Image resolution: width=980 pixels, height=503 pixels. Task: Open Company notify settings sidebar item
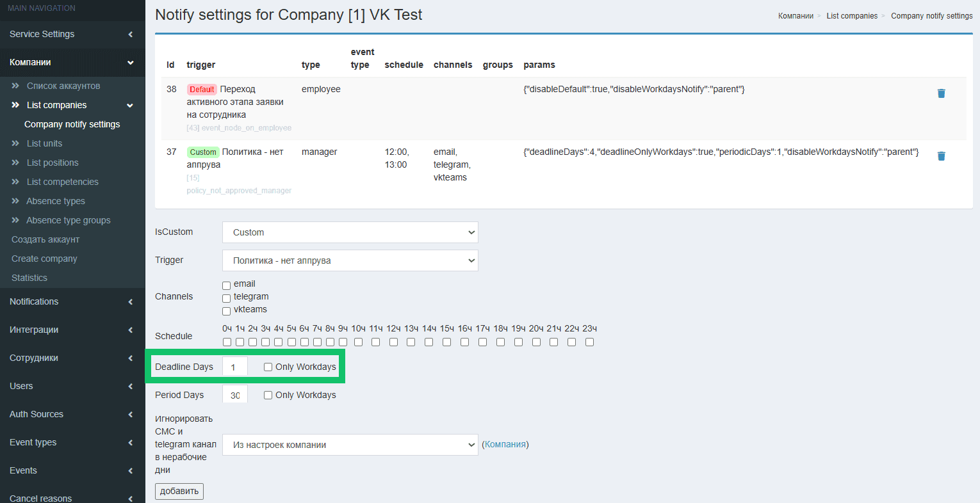pos(72,124)
